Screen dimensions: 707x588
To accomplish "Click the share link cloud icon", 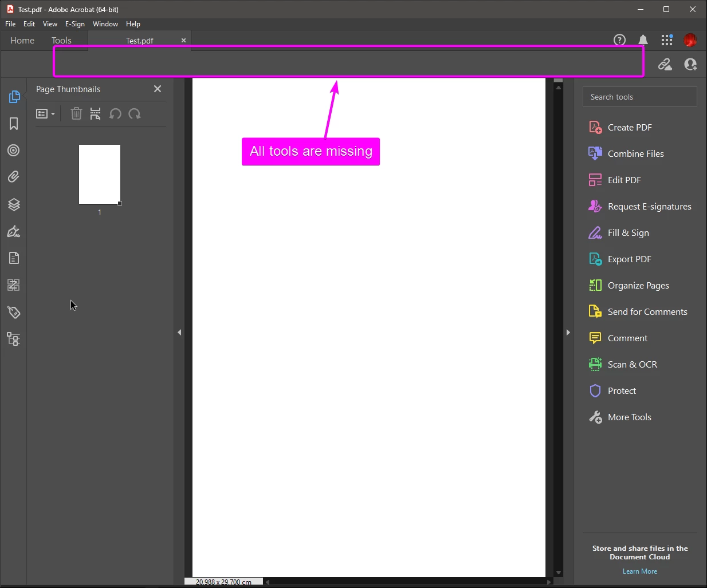I will point(665,64).
